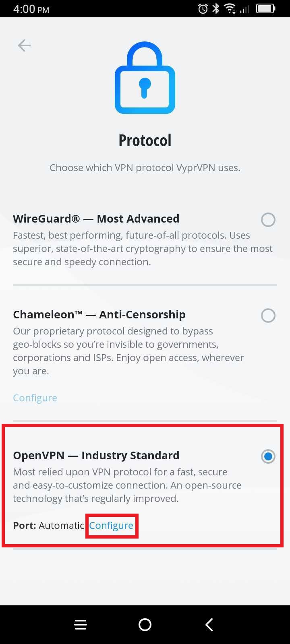Open Configure under Chameleon protocol
Screen dimensions: 290x644
pyautogui.click(x=35, y=398)
